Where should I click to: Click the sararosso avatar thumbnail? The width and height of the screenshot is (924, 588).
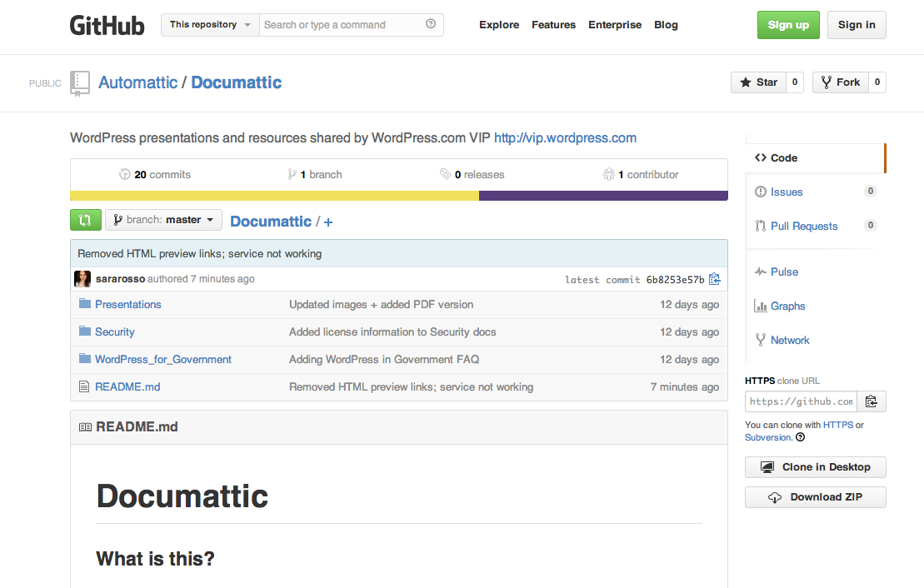coord(82,279)
